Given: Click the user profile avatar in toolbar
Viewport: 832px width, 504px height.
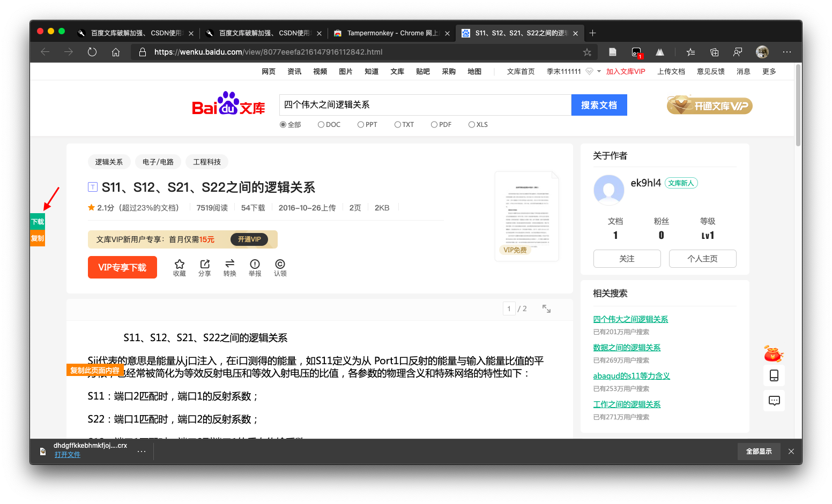Looking at the screenshot, I should click(x=762, y=52).
